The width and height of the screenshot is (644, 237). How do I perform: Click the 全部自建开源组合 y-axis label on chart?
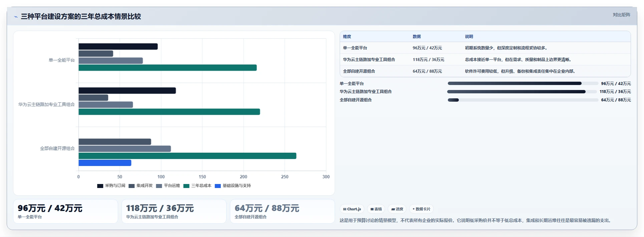pyautogui.click(x=57, y=149)
